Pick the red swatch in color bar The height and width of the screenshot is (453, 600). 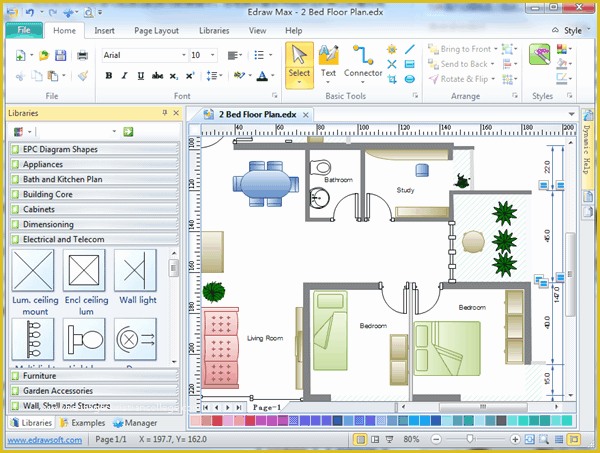(217, 421)
